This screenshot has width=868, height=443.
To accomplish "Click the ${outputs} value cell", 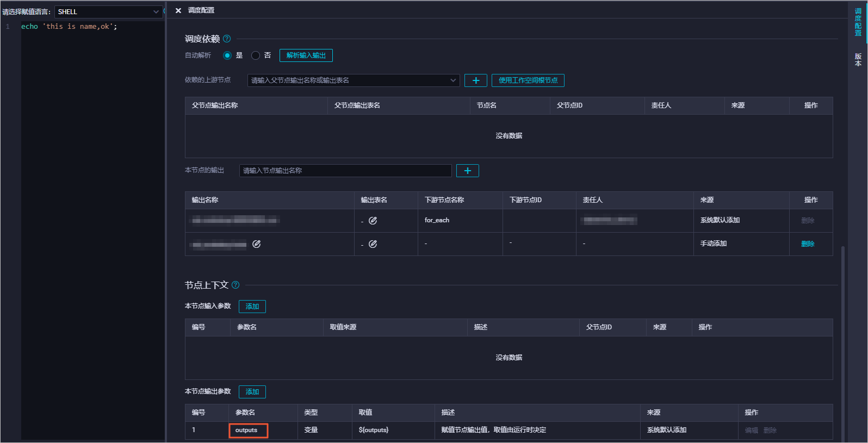I will [x=374, y=430].
